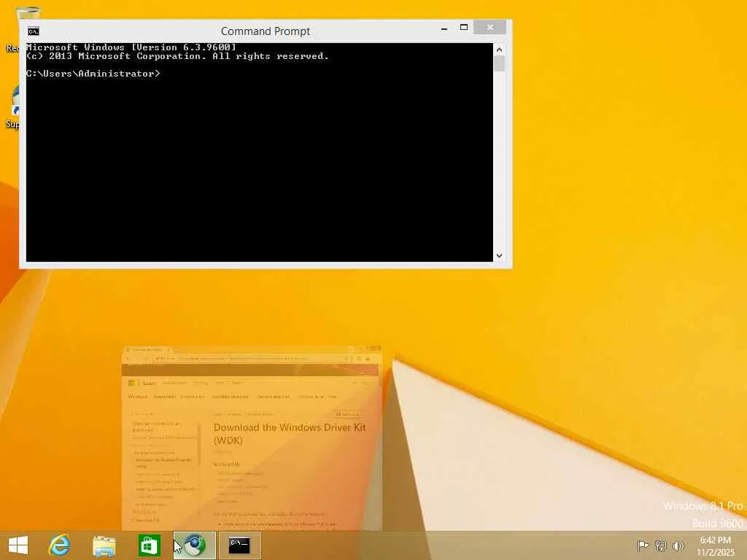The width and height of the screenshot is (747, 560).
Task: Click the Command Prompt scrollbar thumb
Action: click(x=499, y=64)
